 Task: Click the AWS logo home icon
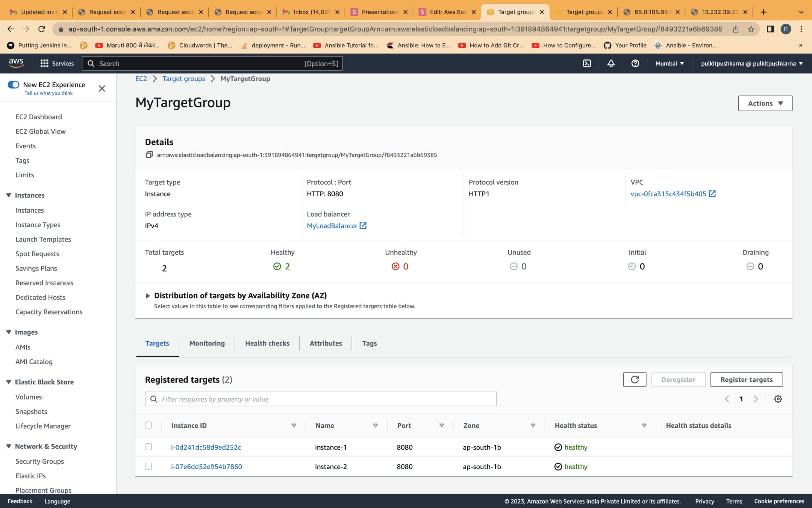click(x=16, y=63)
